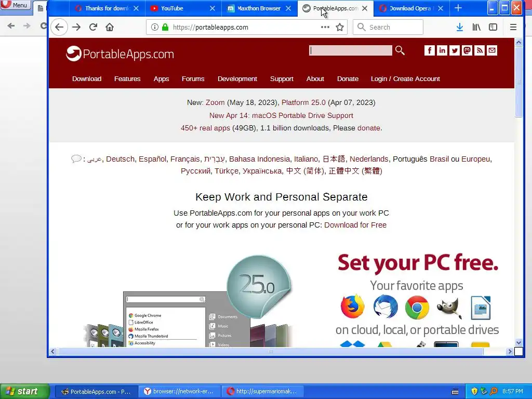
Task: Open Firefox downloads arrow
Action: [x=460, y=27]
